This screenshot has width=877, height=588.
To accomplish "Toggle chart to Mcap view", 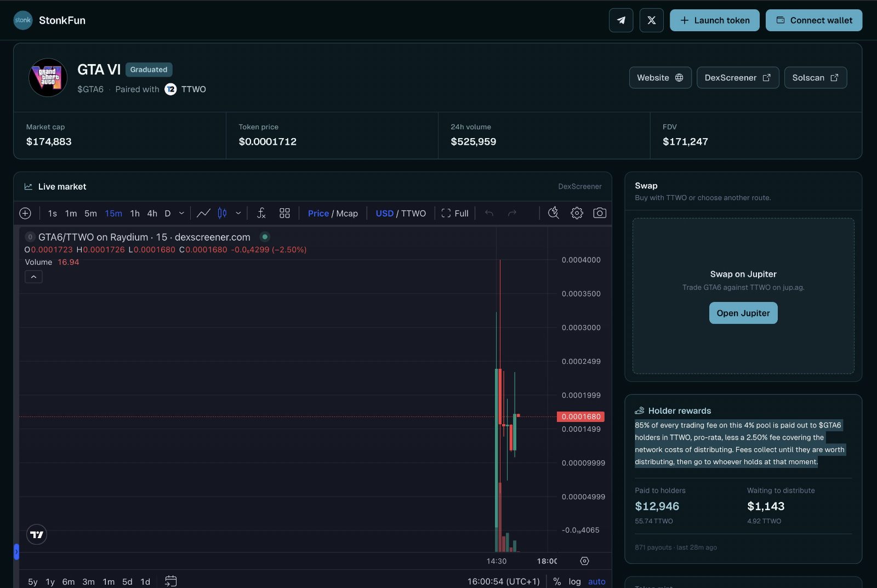I will click(x=347, y=213).
